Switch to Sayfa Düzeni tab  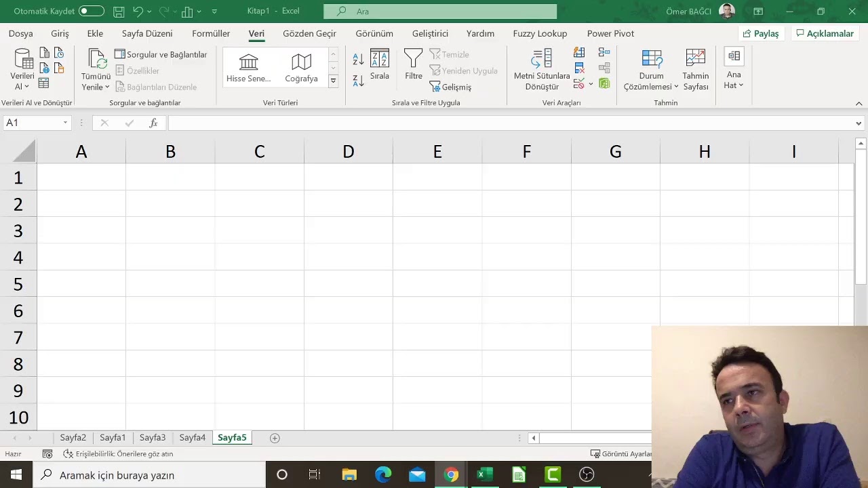[x=147, y=33]
